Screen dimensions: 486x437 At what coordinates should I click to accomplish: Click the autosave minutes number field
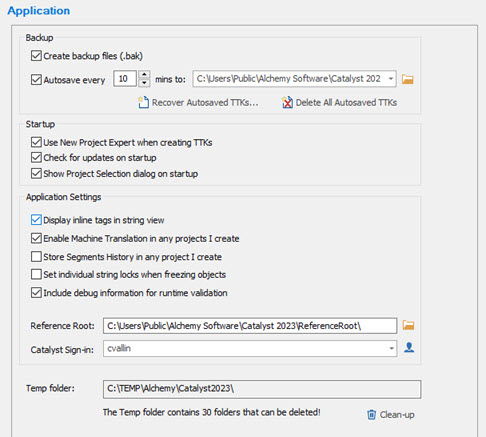click(x=125, y=79)
